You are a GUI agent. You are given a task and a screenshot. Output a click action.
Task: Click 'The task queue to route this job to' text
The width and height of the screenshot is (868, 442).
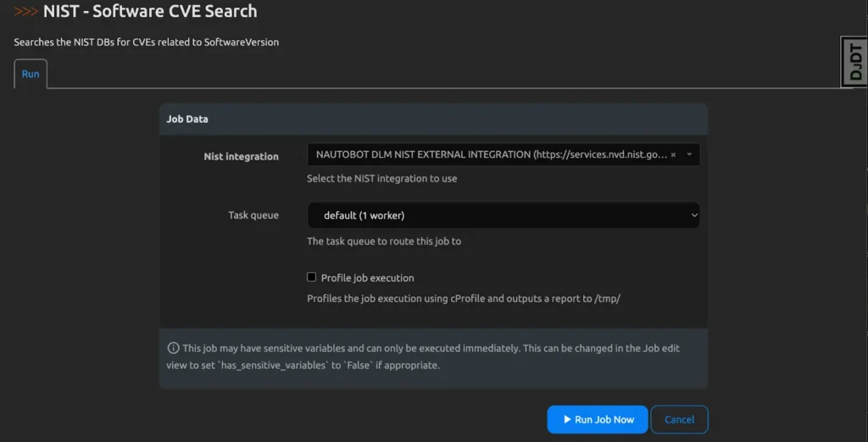384,241
